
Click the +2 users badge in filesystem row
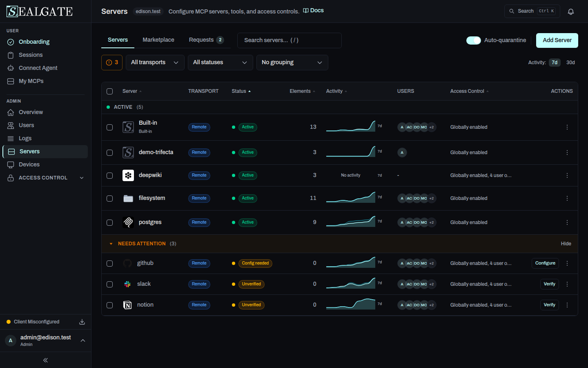click(x=432, y=198)
